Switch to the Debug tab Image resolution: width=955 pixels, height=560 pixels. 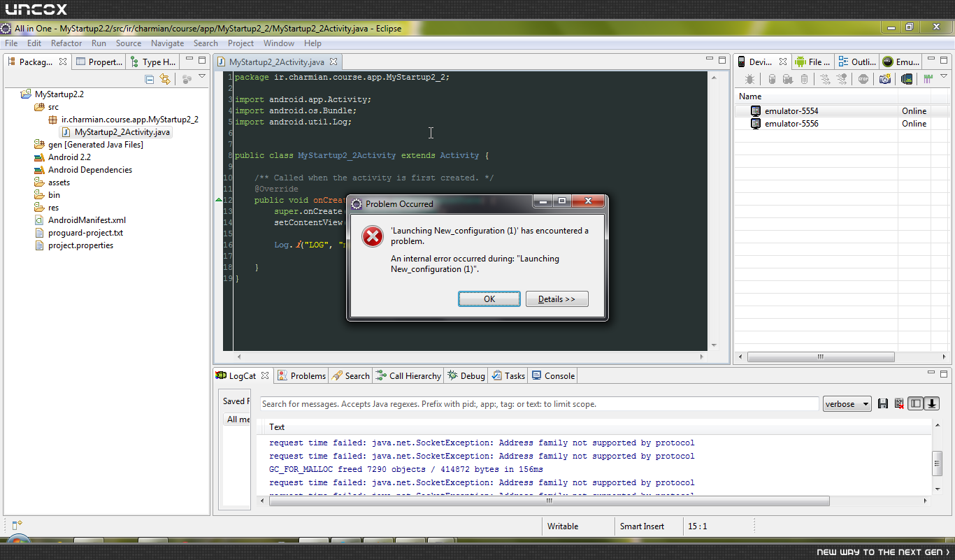(466, 375)
